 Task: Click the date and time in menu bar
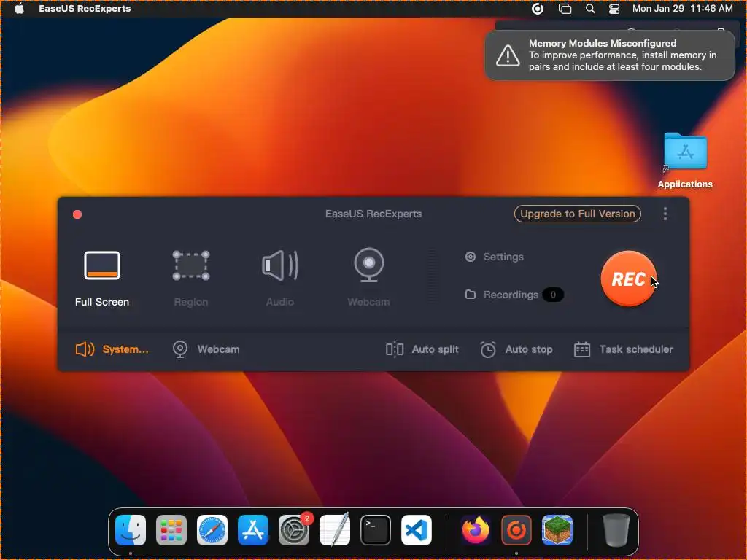click(682, 9)
